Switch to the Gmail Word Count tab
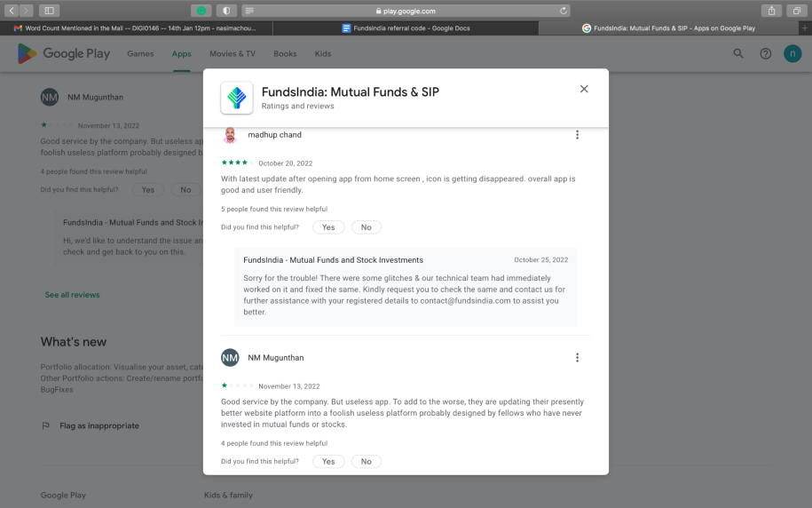 [x=136, y=28]
